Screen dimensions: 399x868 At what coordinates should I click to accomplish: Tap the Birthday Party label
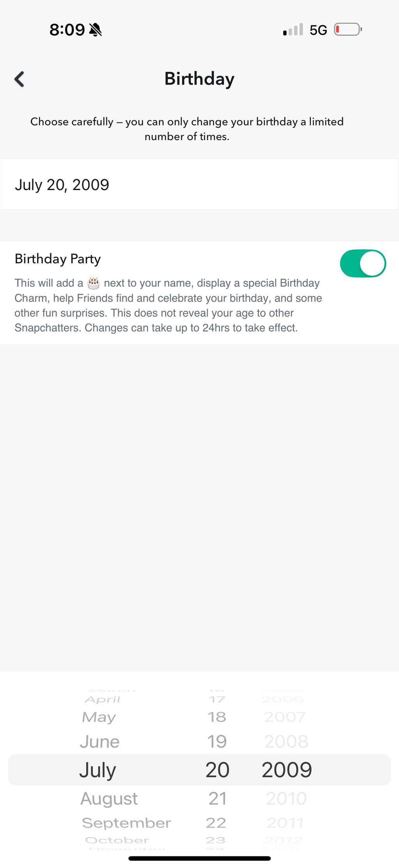coord(58,259)
